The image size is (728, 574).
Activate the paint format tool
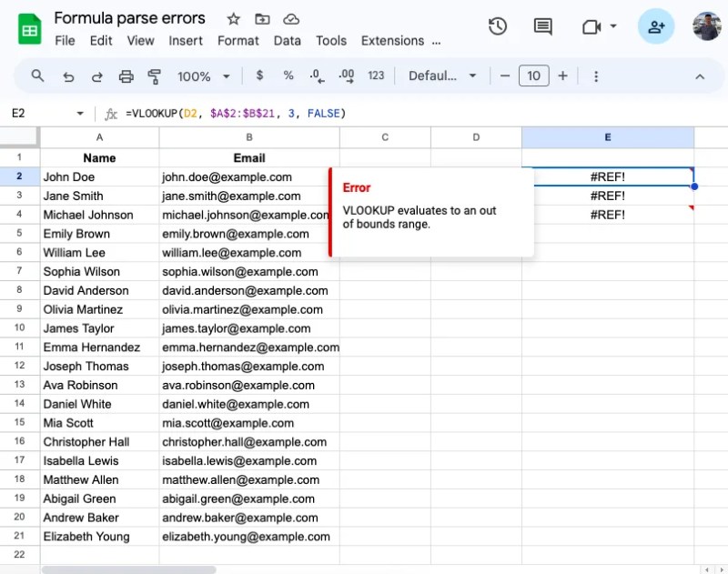154,76
